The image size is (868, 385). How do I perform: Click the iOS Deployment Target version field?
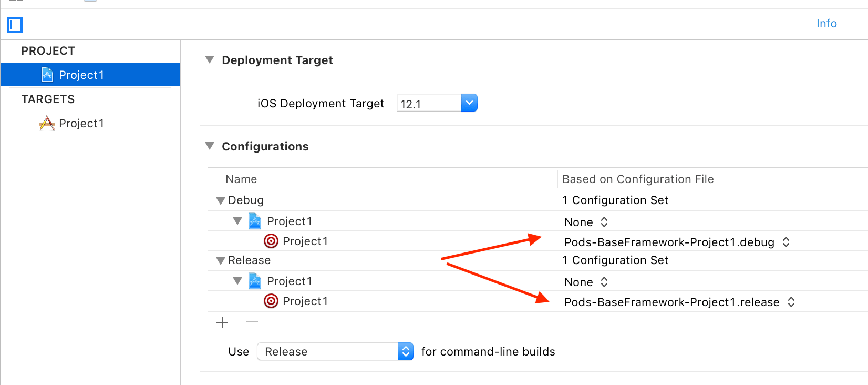point(428,104)
